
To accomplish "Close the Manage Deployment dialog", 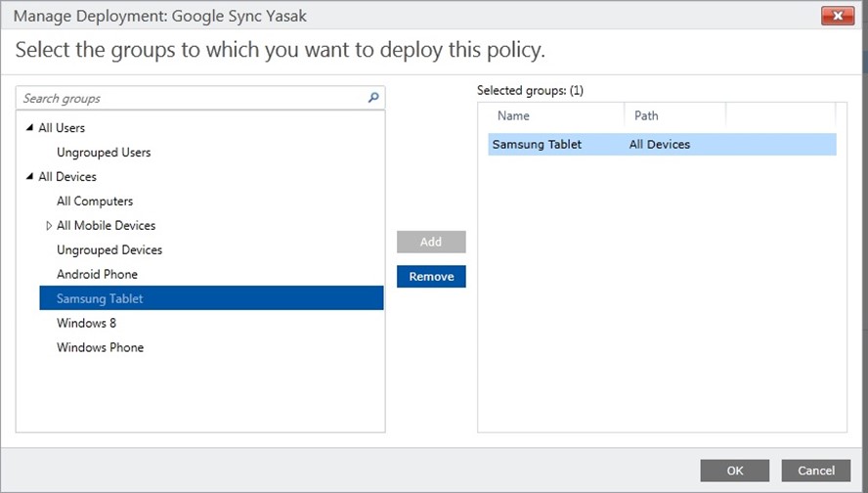I will click(837, 16).
